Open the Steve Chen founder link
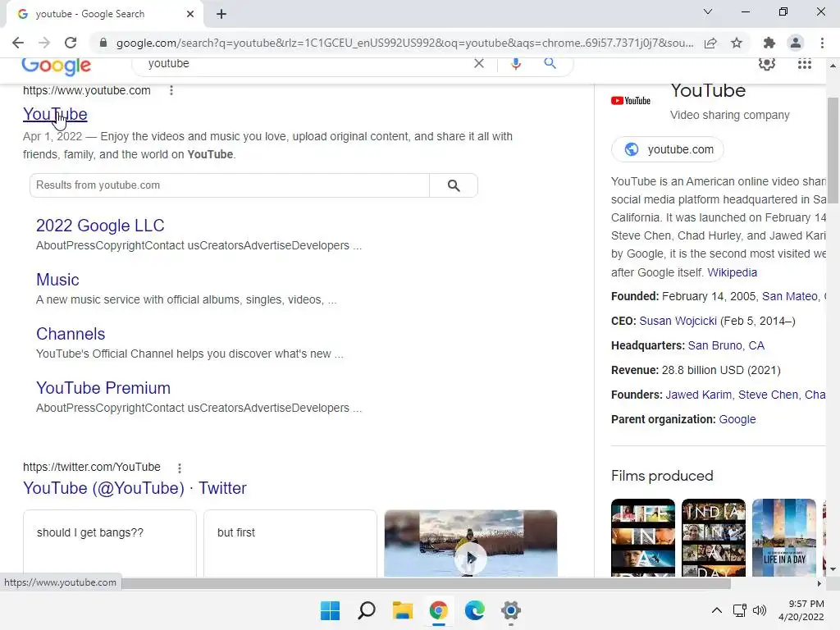Image resolution: width=840 pixels, height=630 pixels. point(768,395)
